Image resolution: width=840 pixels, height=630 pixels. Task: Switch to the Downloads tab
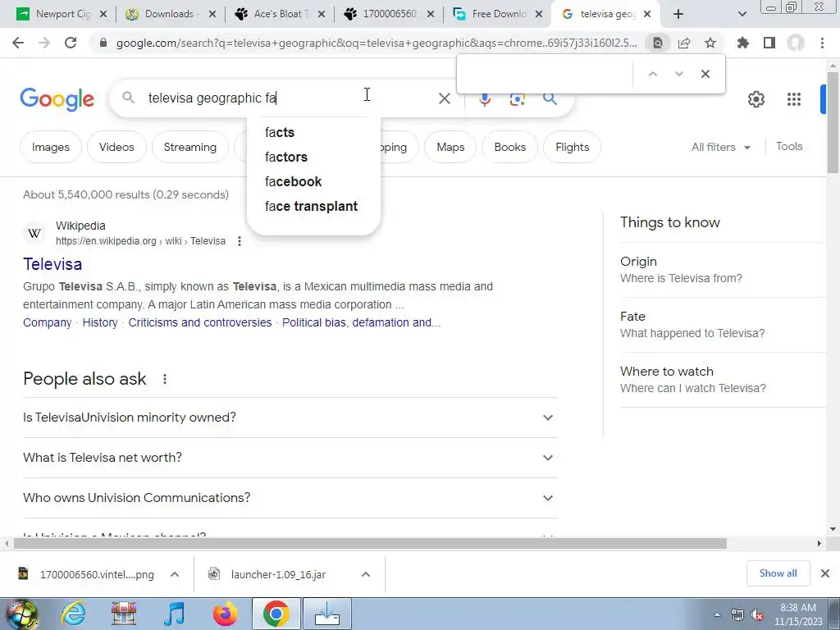tap(171, 14)
